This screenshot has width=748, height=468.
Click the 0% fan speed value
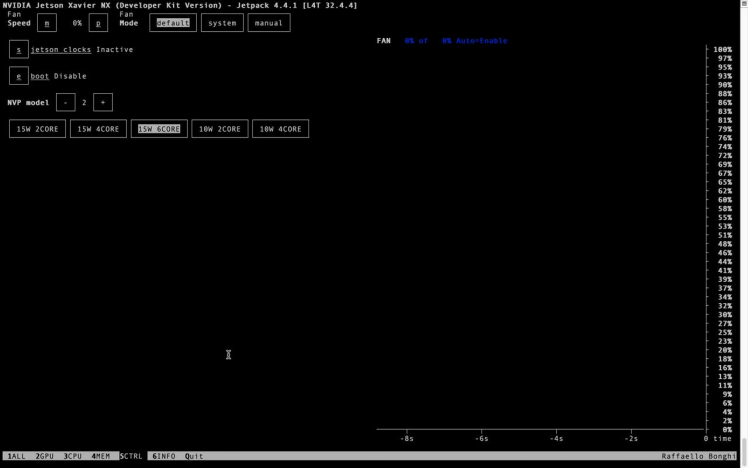pos(77,23)
